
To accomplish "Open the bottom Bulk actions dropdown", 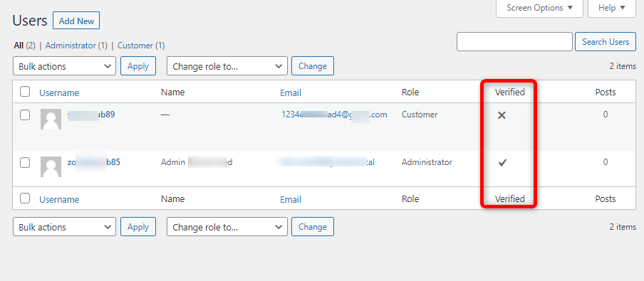I will tap(65, 227).
